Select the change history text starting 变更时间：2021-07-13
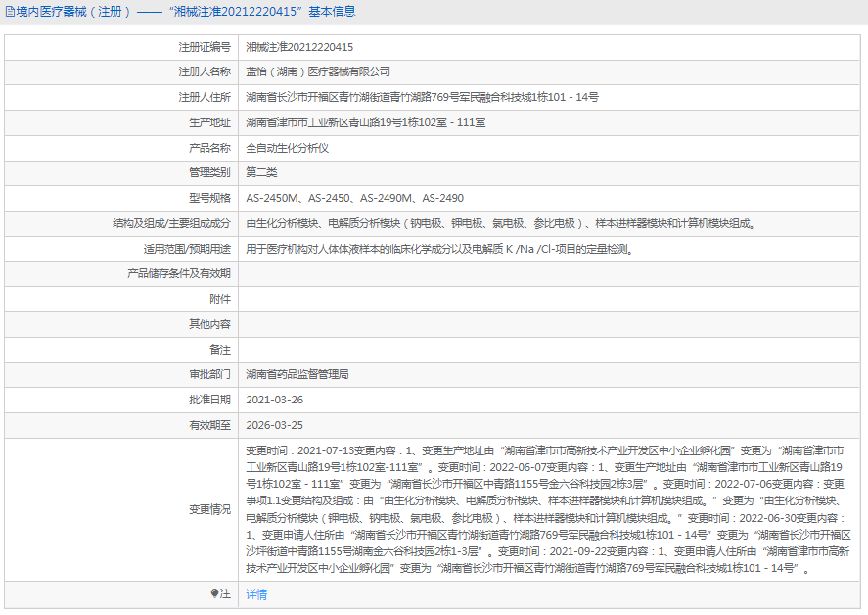868x615 pixels. 548,509
